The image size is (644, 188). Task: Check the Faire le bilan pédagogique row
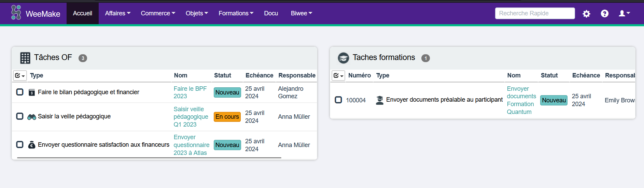pos(20,92)
